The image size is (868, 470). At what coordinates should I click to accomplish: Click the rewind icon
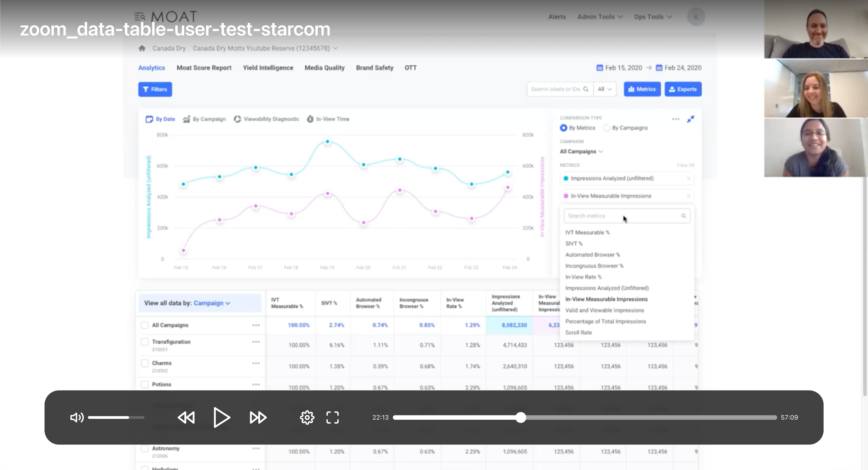click(x=186, y=417)
